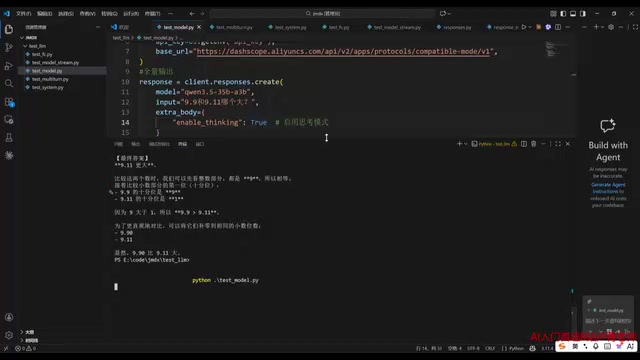640x360 pixels.
Task: Expand the Timeline section in Explorer
Action: [x=31, y=340]
